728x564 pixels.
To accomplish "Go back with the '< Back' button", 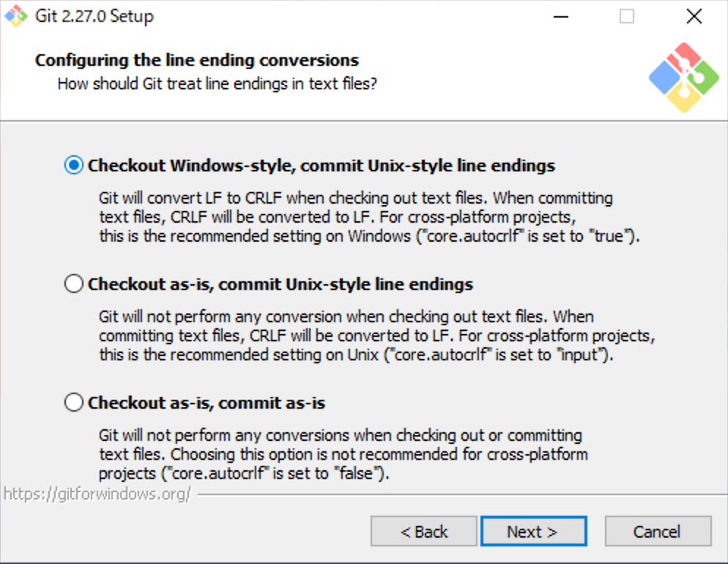I will (423, 532).
